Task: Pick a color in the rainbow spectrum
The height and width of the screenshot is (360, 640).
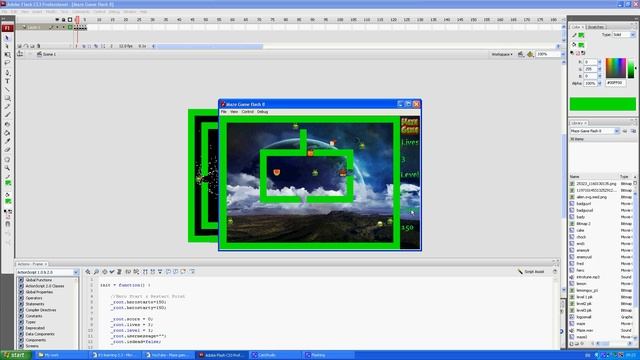Action: coord(616,68)
